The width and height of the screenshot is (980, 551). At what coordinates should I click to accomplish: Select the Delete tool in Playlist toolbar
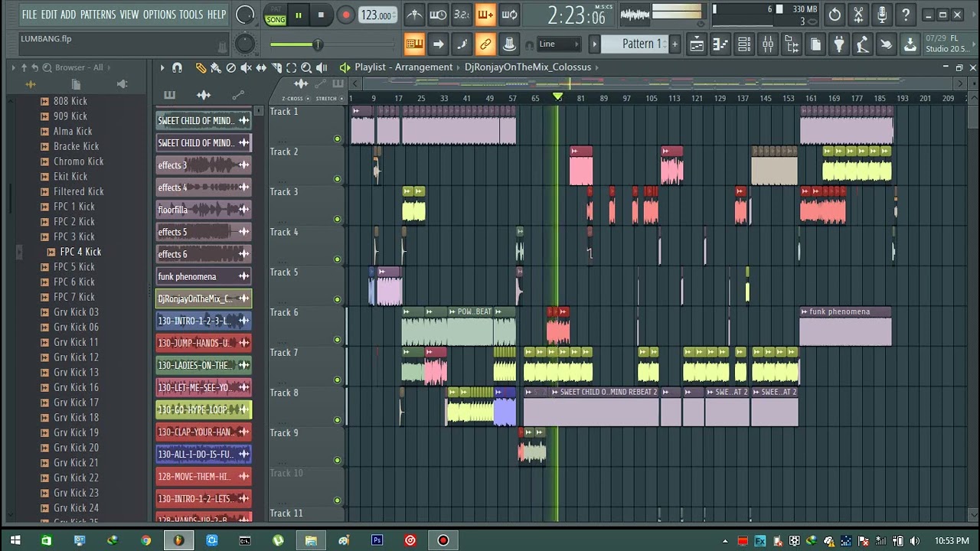230,67
